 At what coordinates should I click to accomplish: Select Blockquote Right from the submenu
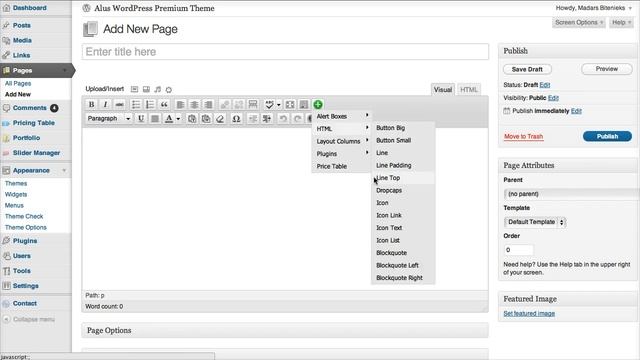pyautogui.click(x=403, y=278)
